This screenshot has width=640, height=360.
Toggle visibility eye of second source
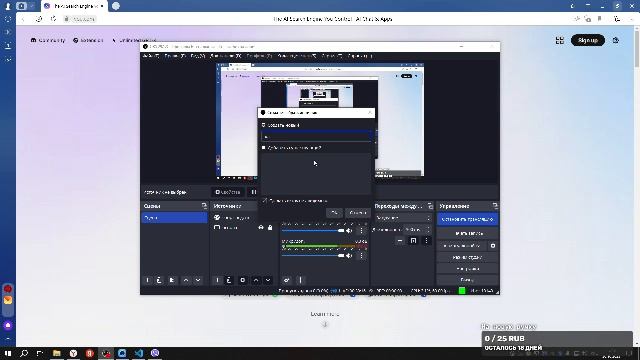click(x=261, y=227)
